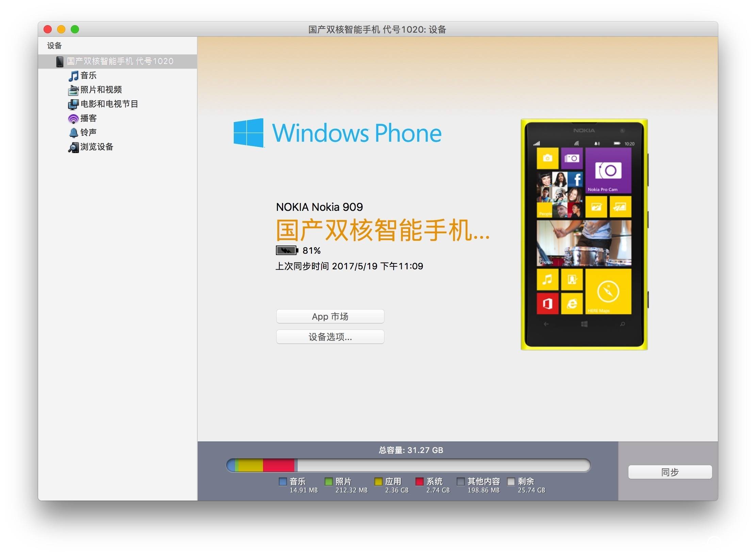This screenshot has width=756, height=555.
Task: Click the 212.32 MB photos size
Action: (x=352, y=490)
